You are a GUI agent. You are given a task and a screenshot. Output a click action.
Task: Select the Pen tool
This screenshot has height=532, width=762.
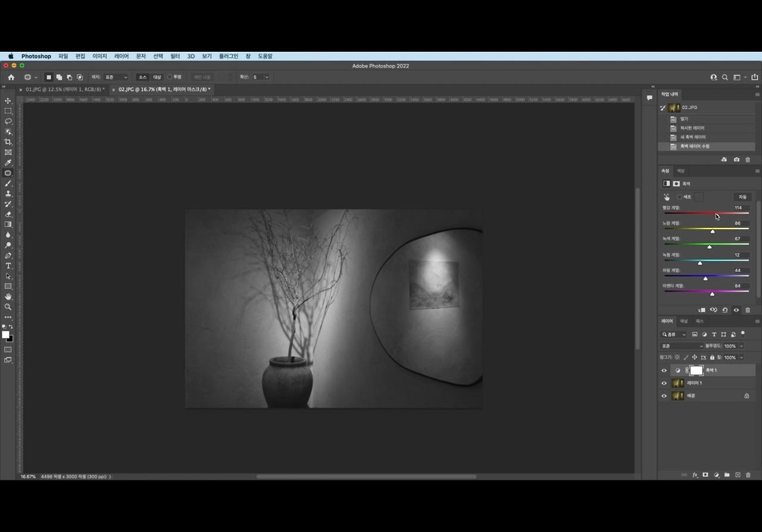point(8,255)
